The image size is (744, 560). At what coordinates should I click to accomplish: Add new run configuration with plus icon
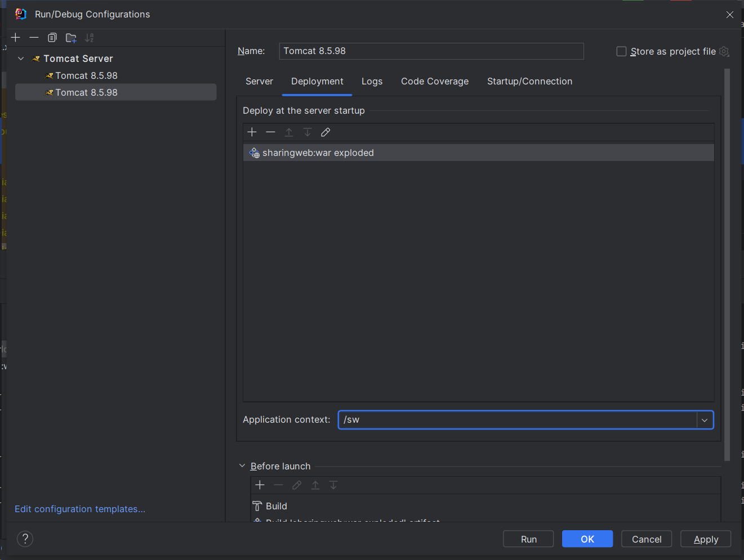point(16,38)
